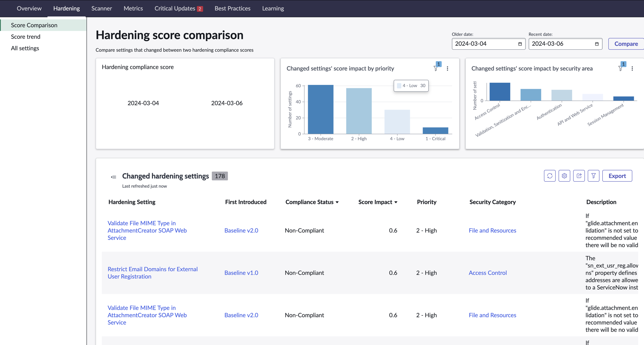The image size is (644, 345).
Task: Click the Hardening score comparison heading
Action: (169, 35)
